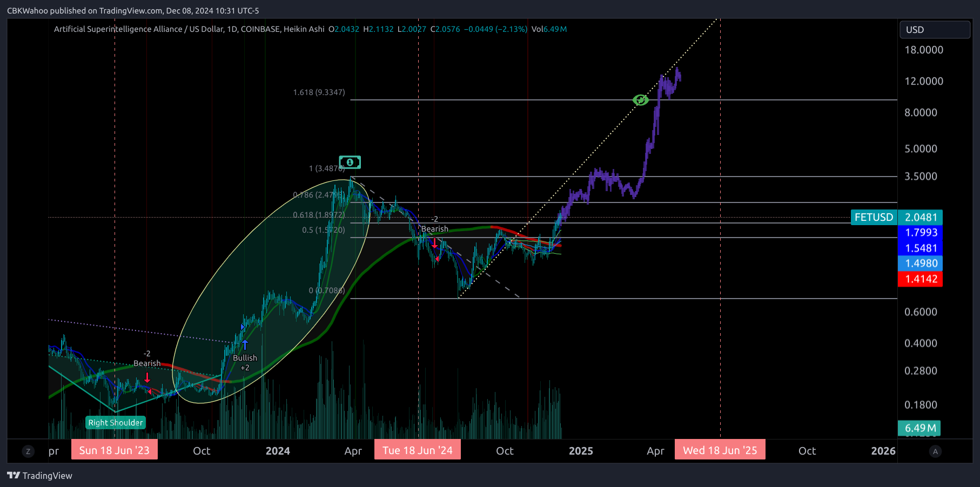This screenshot has width=980, height=487.
Task: Click the 2024 year label on time axis
Action: coord(278,451)
